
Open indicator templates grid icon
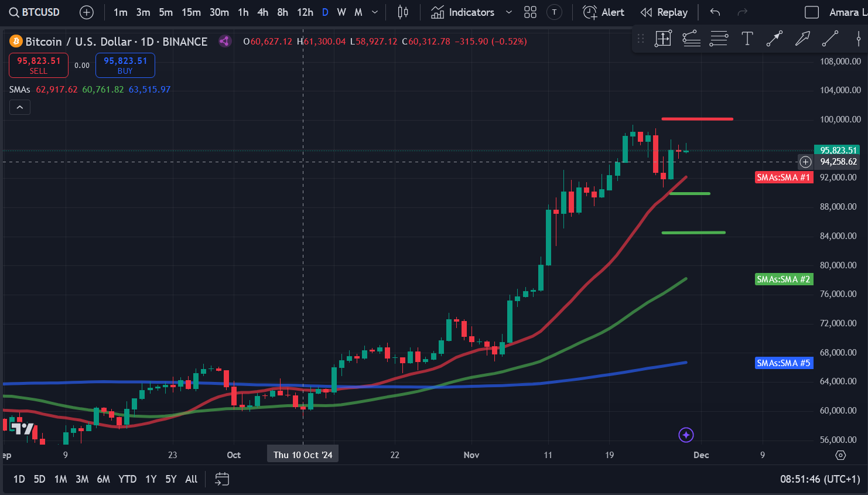(530, 12)
